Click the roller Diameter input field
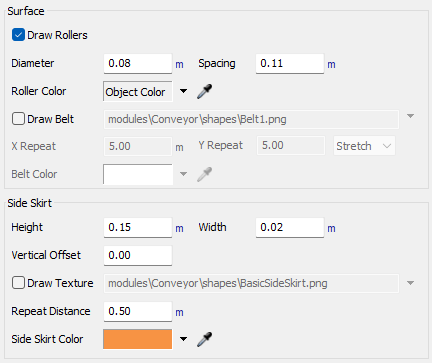This screenshot has height=363, width=432. click(x=138, y=63)
